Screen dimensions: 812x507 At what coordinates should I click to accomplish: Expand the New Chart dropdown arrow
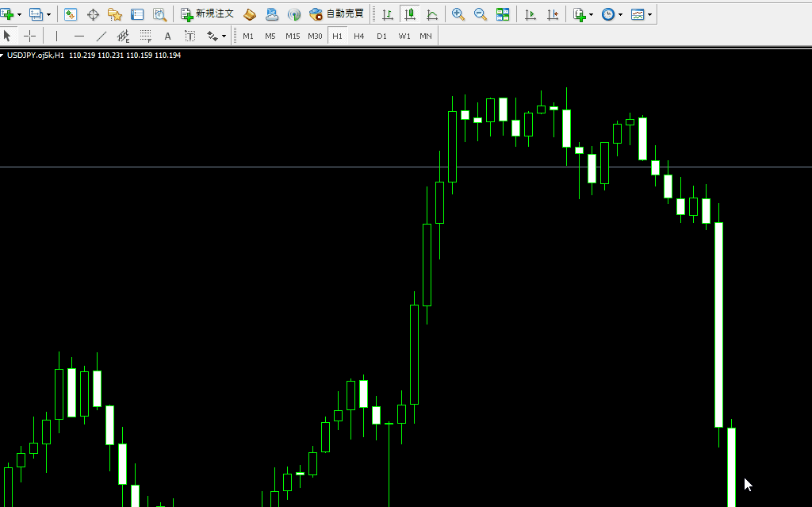[x=19, y=14]
